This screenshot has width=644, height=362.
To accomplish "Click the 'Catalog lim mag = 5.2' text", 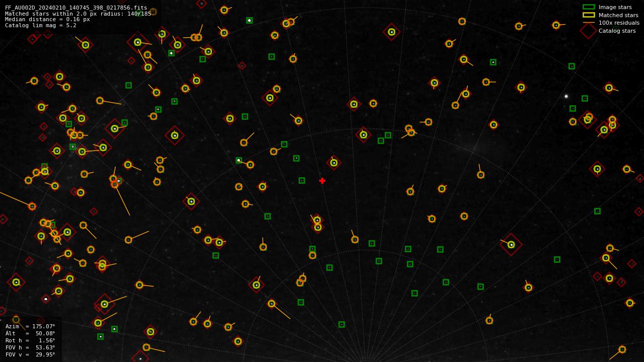I will pyautogui.click(x=40, y=25).
